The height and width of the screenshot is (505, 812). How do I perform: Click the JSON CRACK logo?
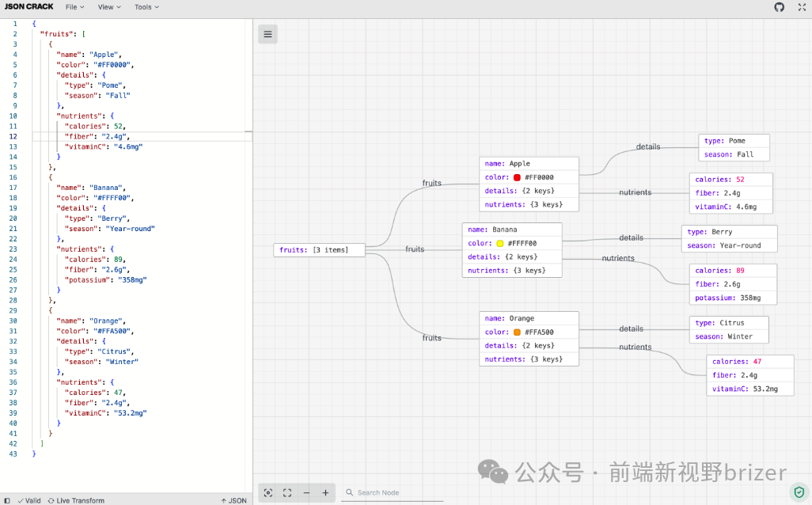29,6
